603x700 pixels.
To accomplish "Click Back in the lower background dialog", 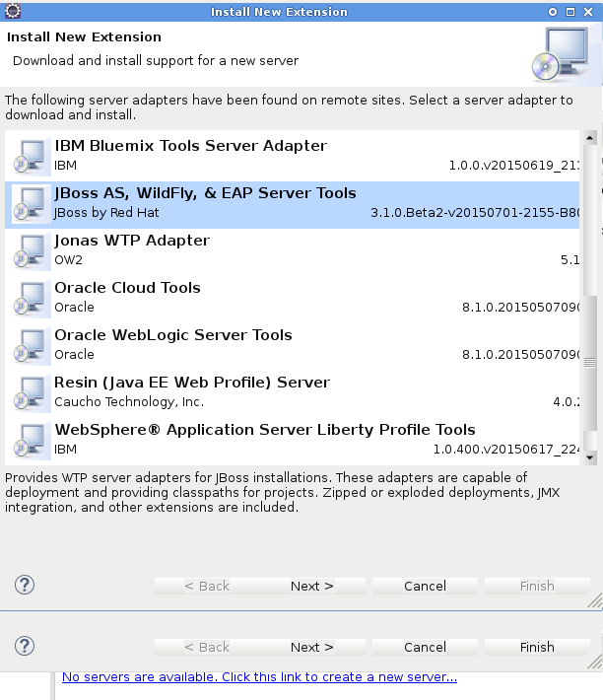I will [x=207, y=648].
